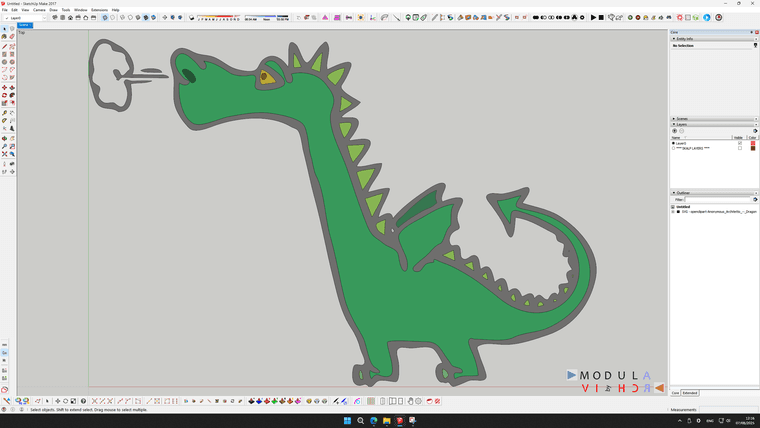Open the Layers details arrow menu
This screenshot has width=760, height=428.
(755, 131)
